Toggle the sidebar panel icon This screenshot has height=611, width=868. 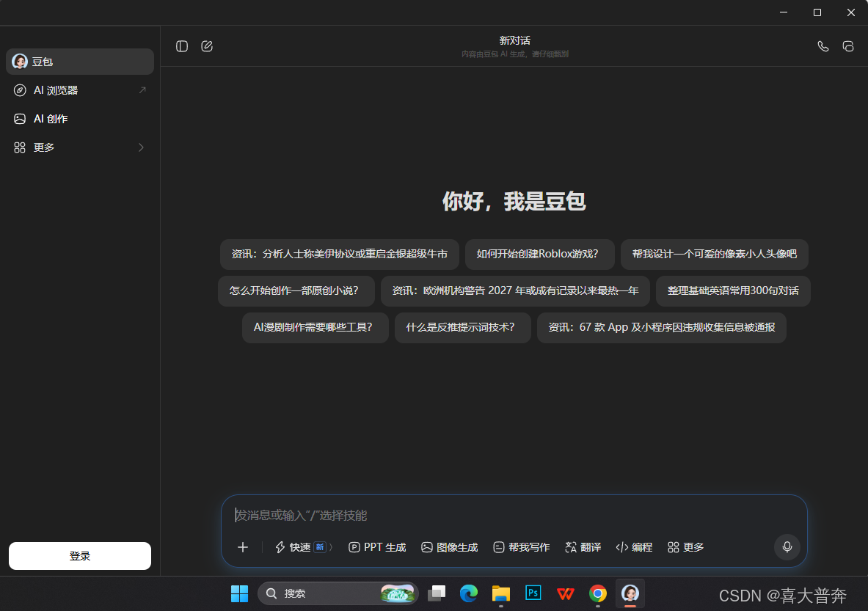[x=182, y=46]
